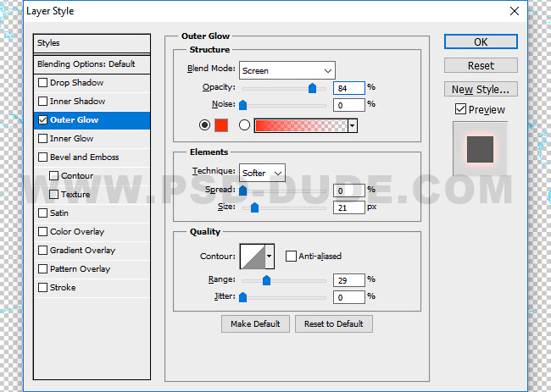Open Blending Options: Default section
Screen dimensions: 551x392
(92, 64)
